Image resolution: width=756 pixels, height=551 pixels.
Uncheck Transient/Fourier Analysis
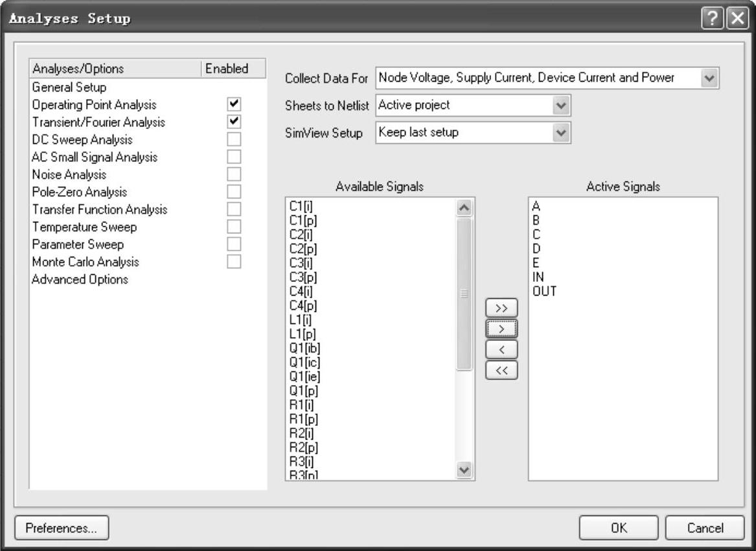coord(234,121)
